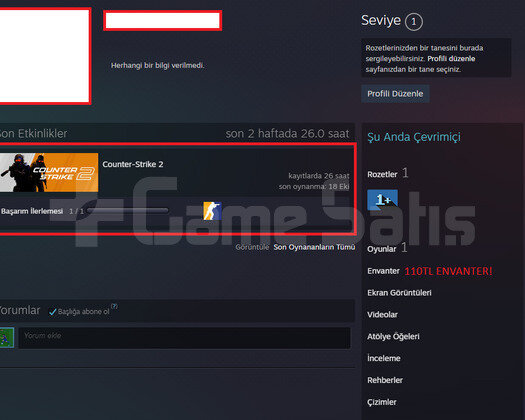Click the Seviye level heading

381,20
